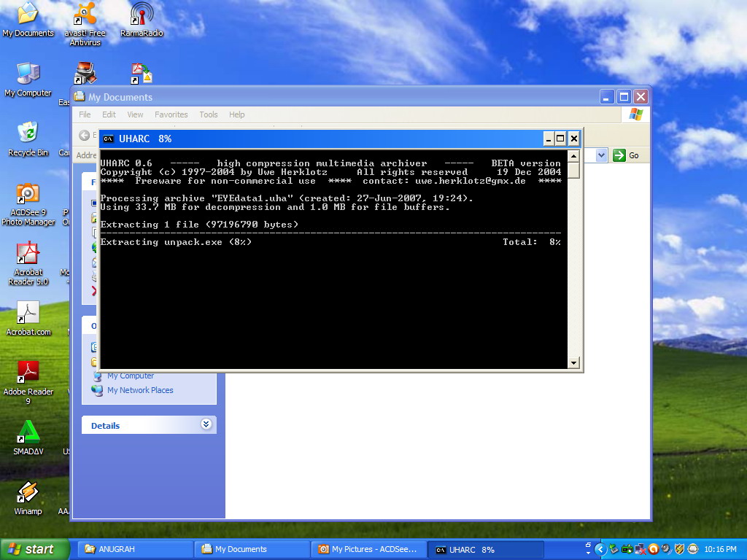The height and width of the screenshot is (560, 747).
Task: Select the My Computer desktop icon
Action: tap(28, 79)
